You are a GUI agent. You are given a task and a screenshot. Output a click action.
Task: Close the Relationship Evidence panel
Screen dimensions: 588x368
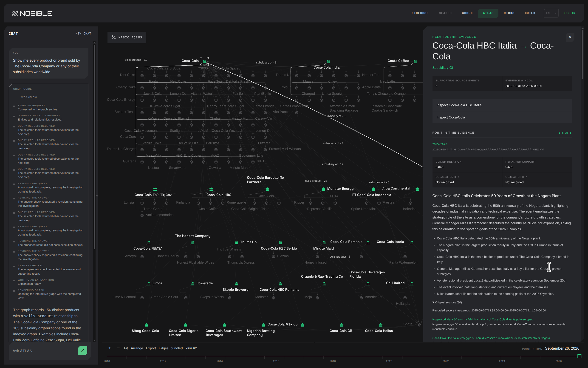click(570, 37)
